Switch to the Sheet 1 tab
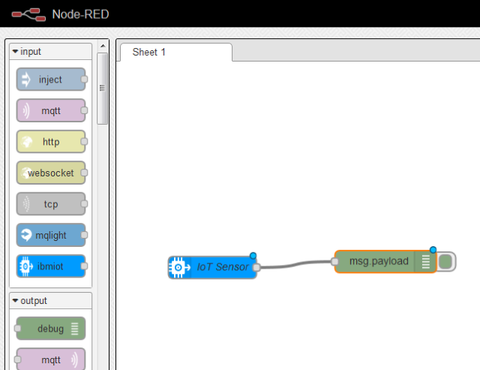This screenshot has width=480, height=370. [176, 52]
